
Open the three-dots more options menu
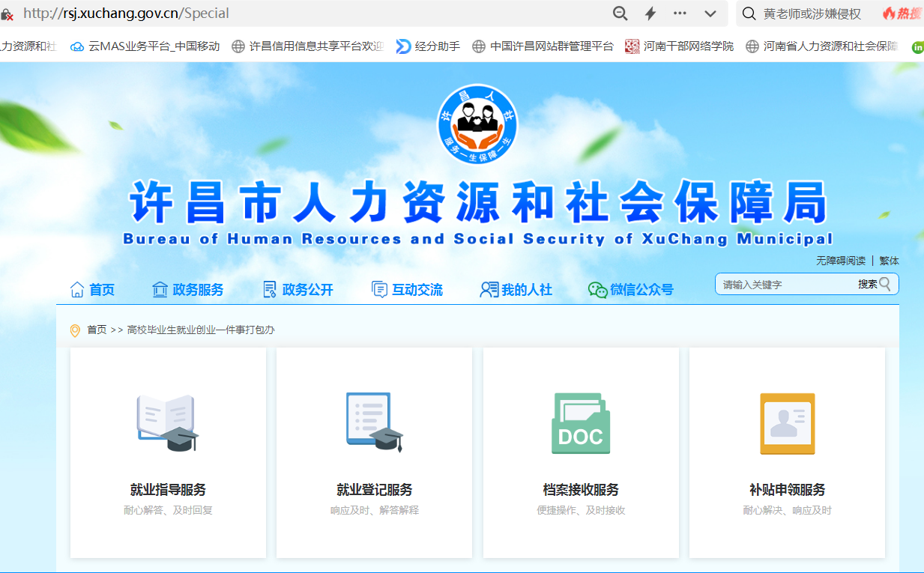680,13
